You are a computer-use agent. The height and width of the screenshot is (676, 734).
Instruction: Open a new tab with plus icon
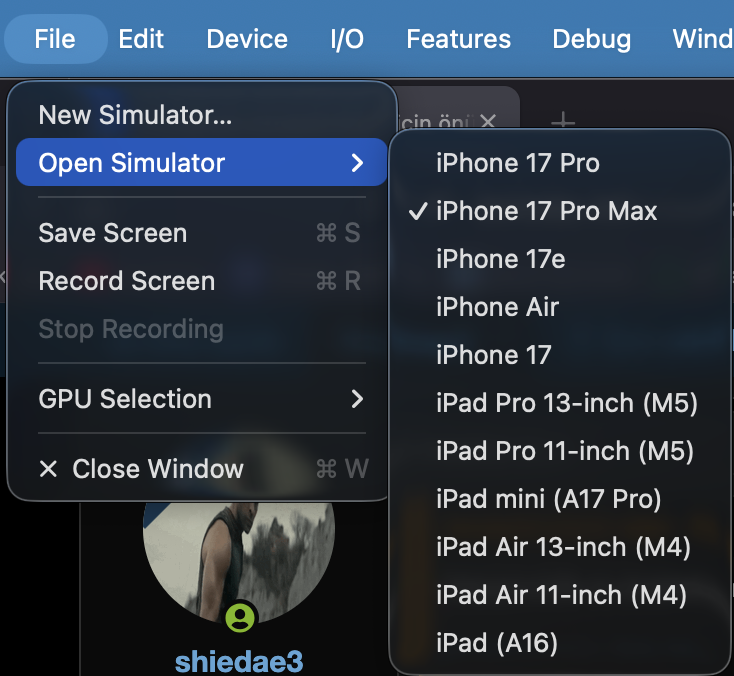pyautogui.click(x=563, y=123)
